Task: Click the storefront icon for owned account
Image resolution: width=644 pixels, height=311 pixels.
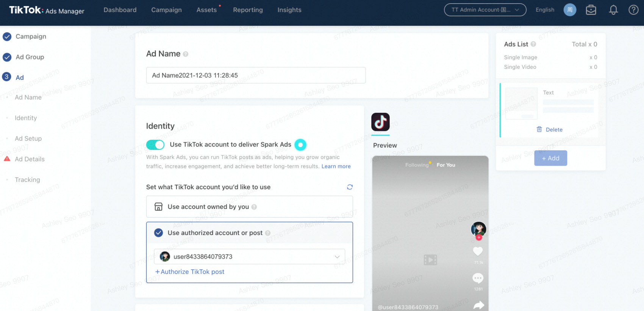Action: (158, 207)
